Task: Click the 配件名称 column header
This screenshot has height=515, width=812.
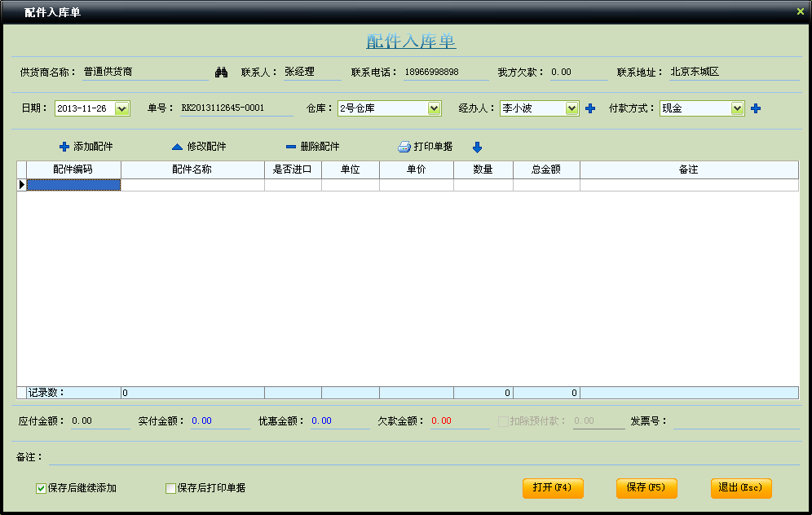Action: pos(192,169)
